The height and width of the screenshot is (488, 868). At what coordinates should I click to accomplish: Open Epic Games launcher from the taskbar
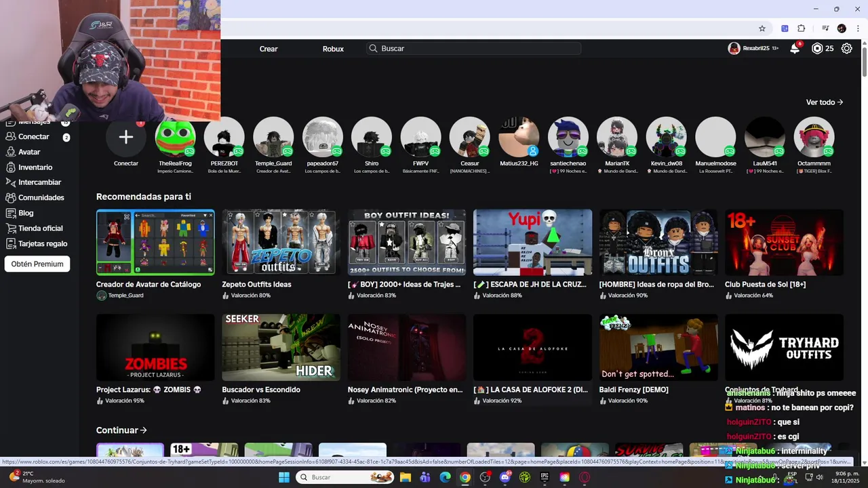point(545,477)
